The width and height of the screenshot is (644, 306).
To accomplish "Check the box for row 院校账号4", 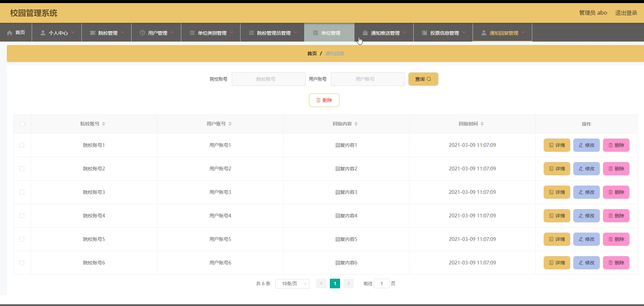I will tap(22, 216).
